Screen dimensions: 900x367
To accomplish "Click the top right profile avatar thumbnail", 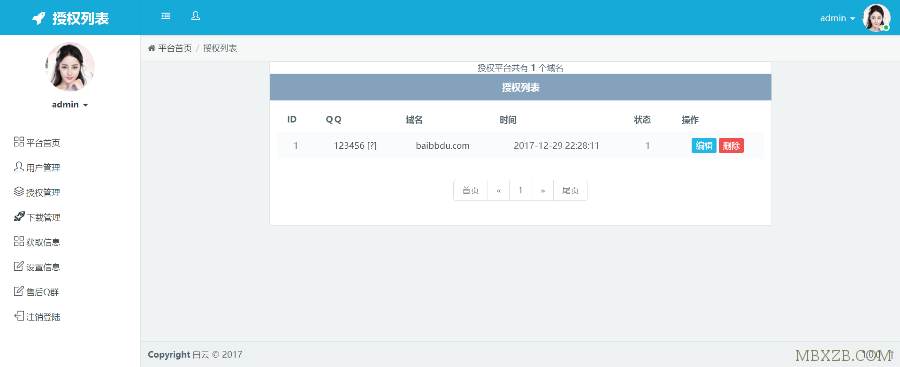I will tap(876, 18).
